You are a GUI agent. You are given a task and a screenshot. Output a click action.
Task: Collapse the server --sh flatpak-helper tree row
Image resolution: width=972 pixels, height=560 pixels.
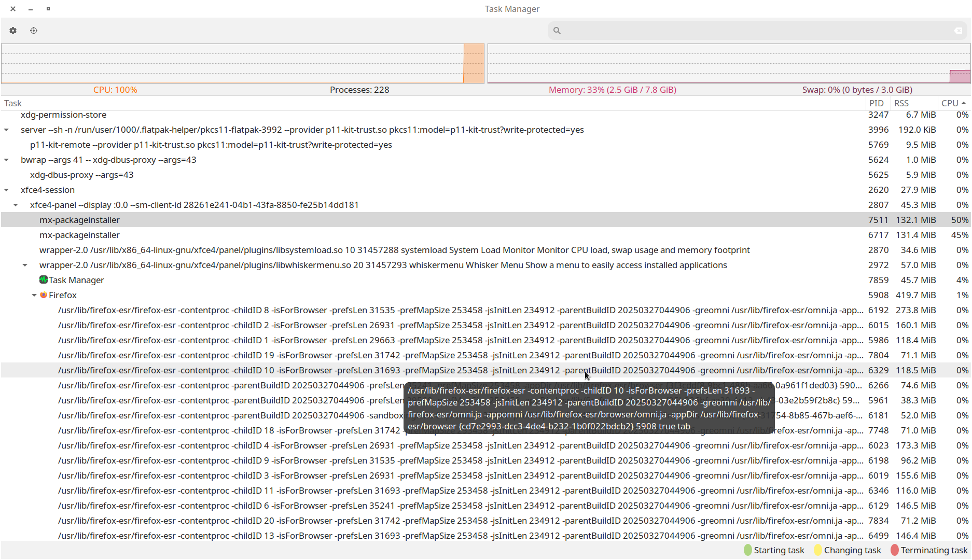(x=6, y=130)
